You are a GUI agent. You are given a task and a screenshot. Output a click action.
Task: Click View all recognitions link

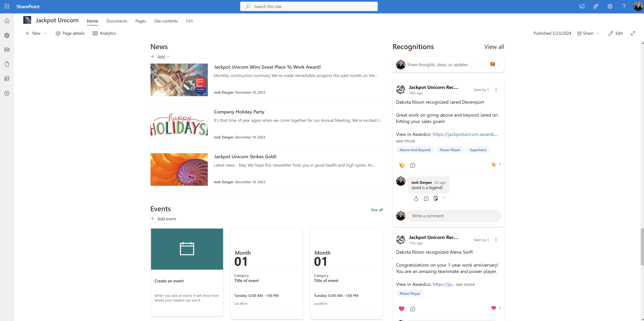tap(494, 47)
